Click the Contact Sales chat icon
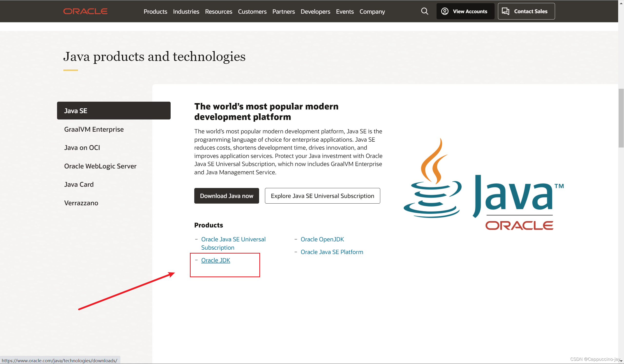The height and width of the screenshot is (364, 624). [x=505, y=11]
